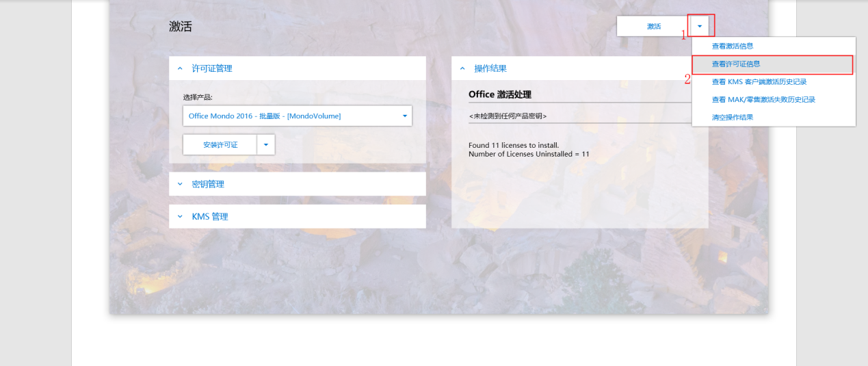Expand the 密钥管理 section

298,184
